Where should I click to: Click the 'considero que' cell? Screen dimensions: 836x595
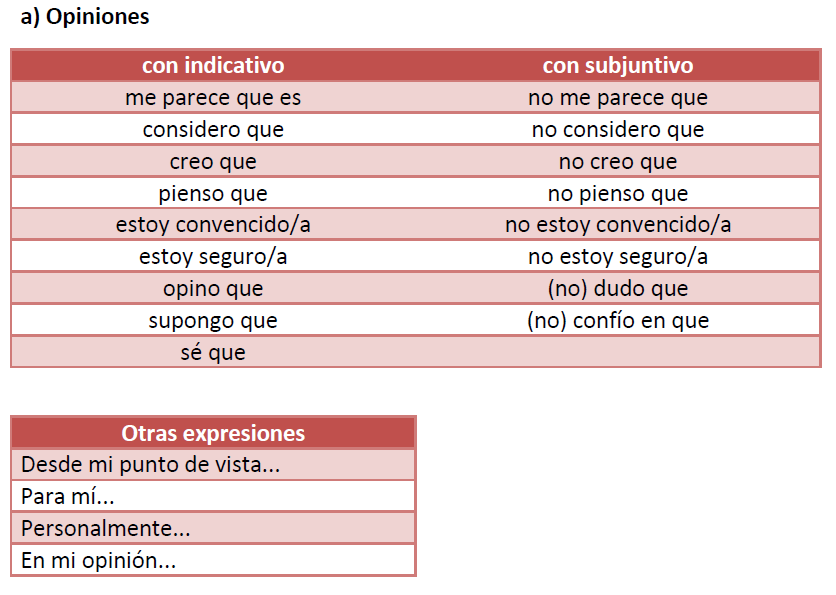[213, 130]
